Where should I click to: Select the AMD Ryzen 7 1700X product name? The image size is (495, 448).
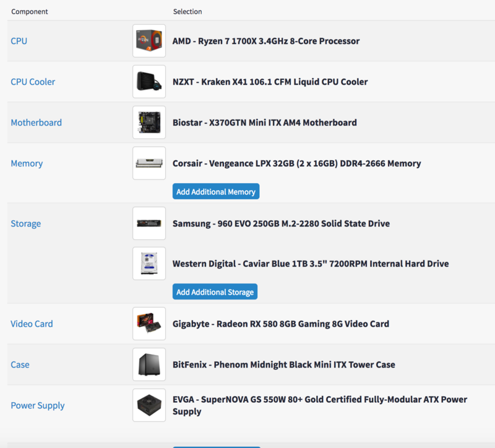click(x=266, y=41)
